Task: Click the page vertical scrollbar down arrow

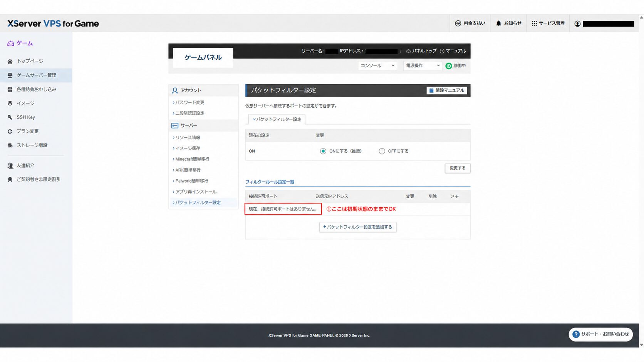Action: click(641, 345)
